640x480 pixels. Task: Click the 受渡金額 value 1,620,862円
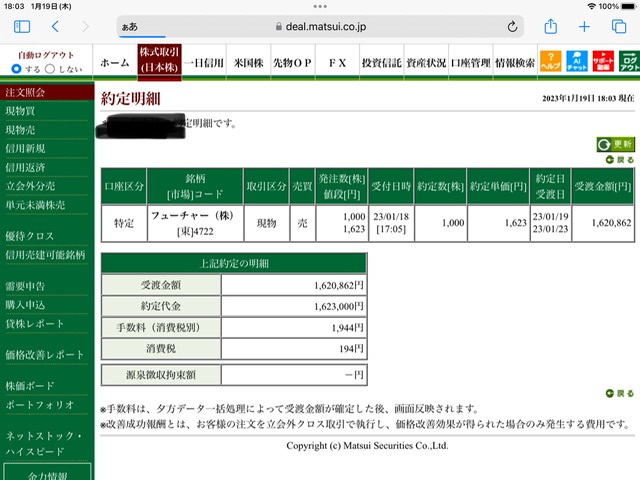[x=339, y=285]
